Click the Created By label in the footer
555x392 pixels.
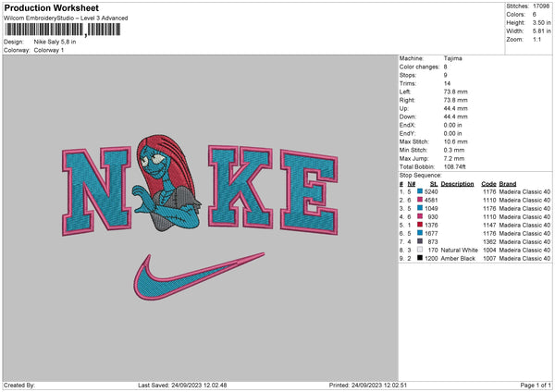[19, 385]
